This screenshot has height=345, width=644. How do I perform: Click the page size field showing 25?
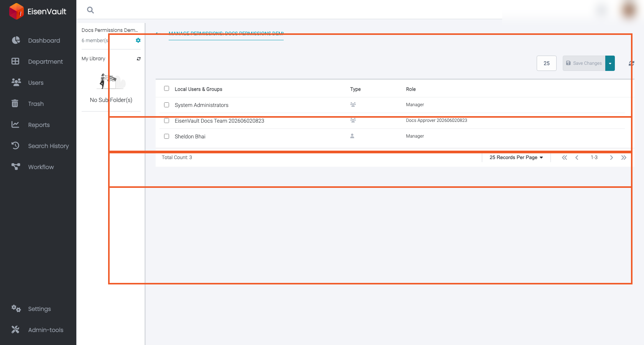point(547,63)
